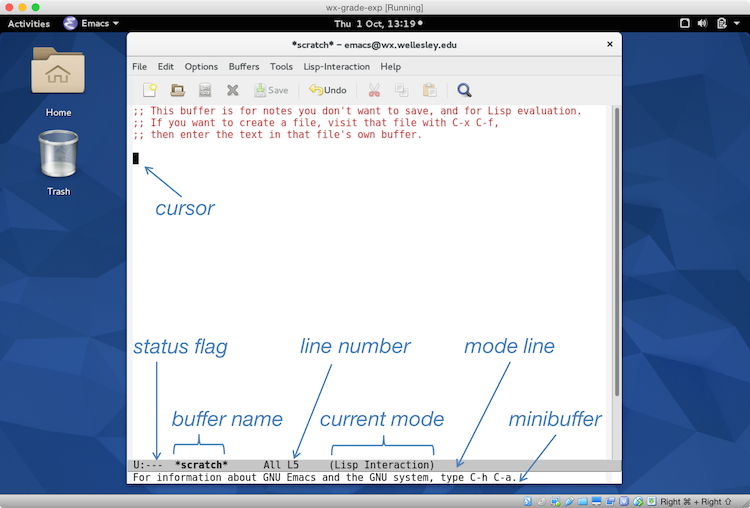Click the first comment line starting ';; This buffer'
The width and height of the screenshot is (750, 508).
(357, 110)
